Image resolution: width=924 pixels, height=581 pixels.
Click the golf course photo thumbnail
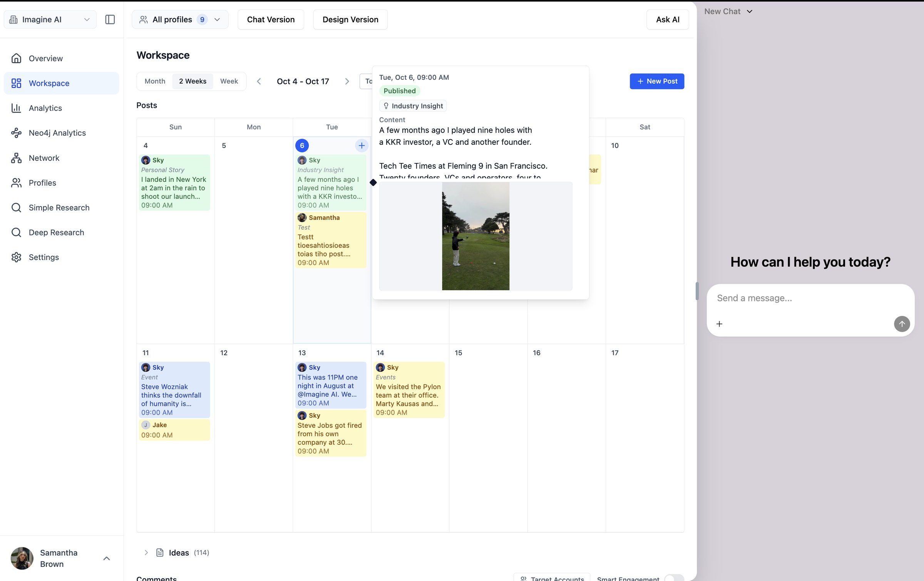(x=475, y=236)
